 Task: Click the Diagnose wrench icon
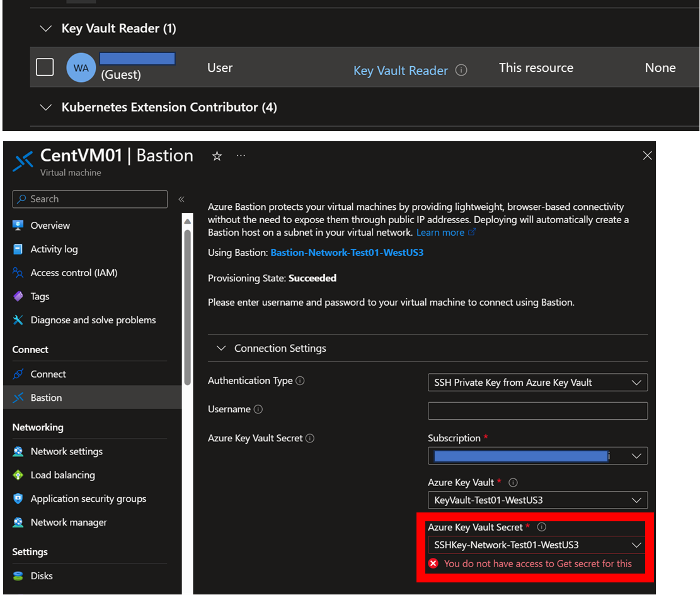point(18,320)
